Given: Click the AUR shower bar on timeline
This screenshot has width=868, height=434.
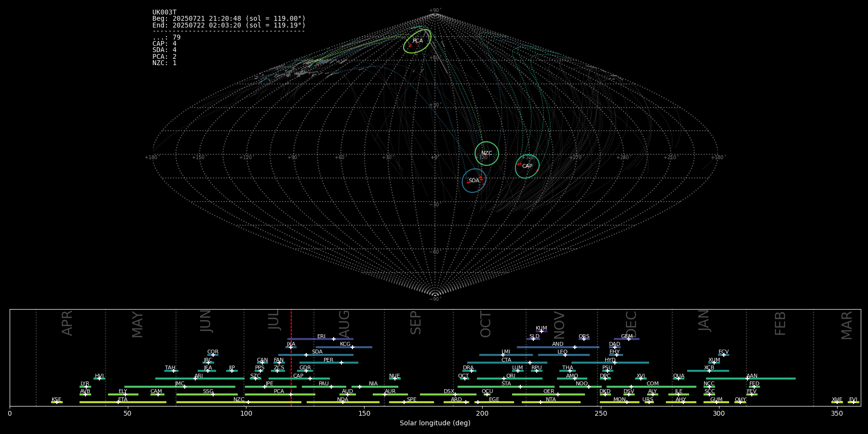Looking at the screenshot, I should [390, 394].
